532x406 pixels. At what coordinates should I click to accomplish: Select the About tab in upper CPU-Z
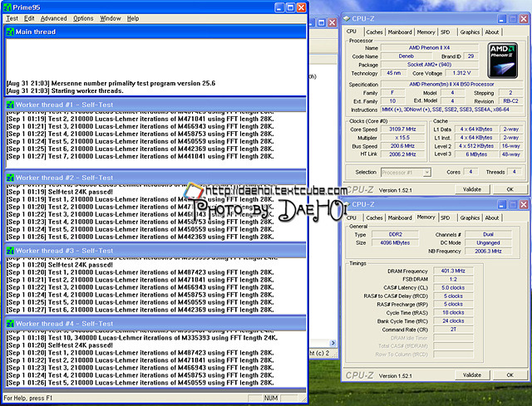point(491,32)
